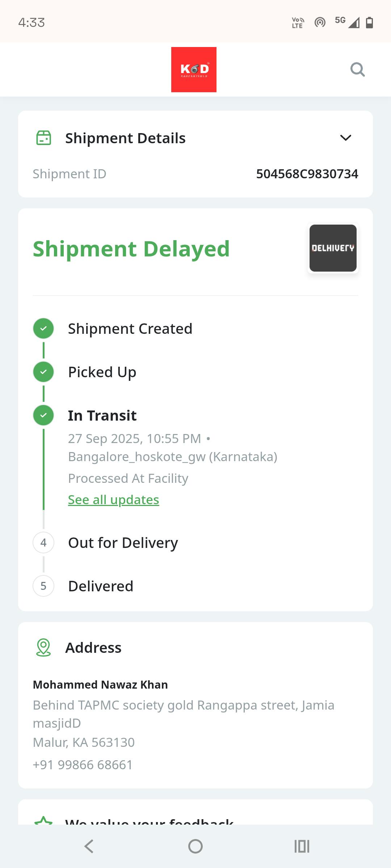This screenshot has width=391, height=868.
Task: Tap the search magnifier icon
Action: (357, 69)
